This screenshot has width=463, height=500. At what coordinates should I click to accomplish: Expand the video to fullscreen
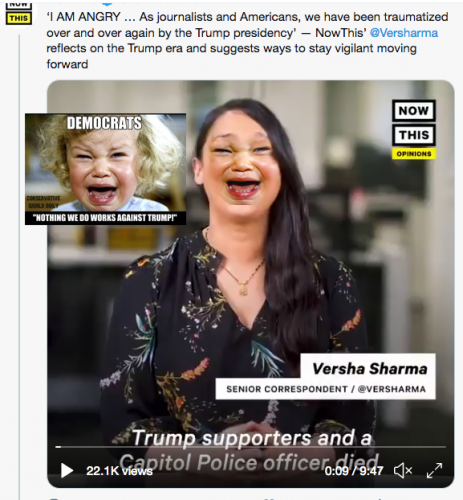(x=435, y=471)
